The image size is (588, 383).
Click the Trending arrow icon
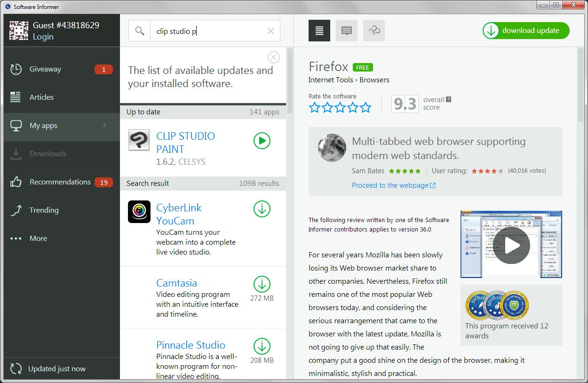[x=16, y=210]
